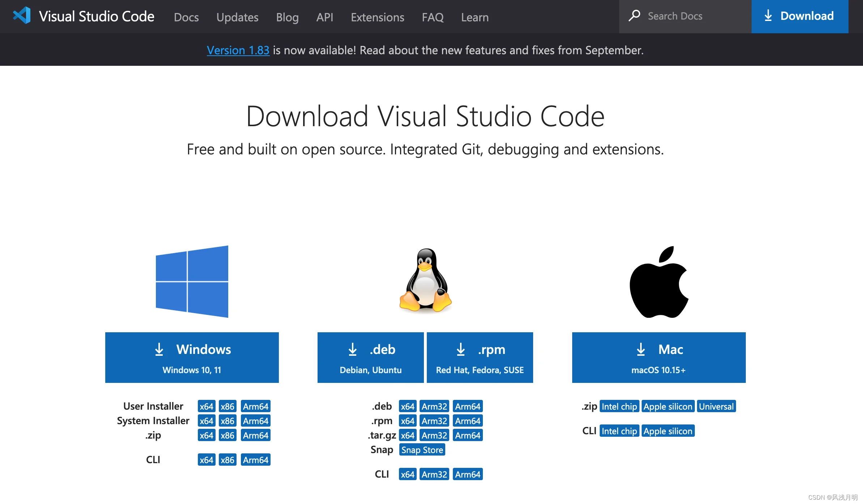
Task: Select x64 for Linux .tar.gz row
Action: 408,435
